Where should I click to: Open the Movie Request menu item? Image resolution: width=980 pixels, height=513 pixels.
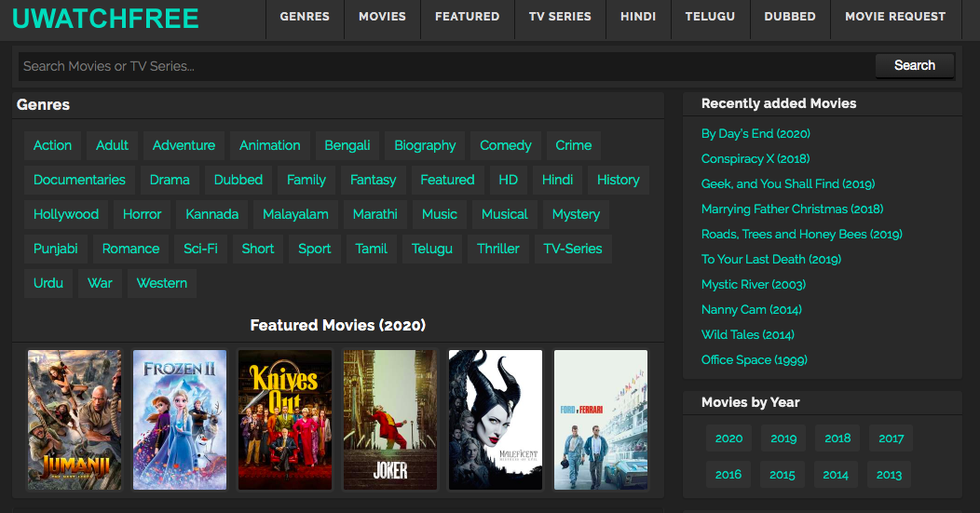tap(894, 17)
